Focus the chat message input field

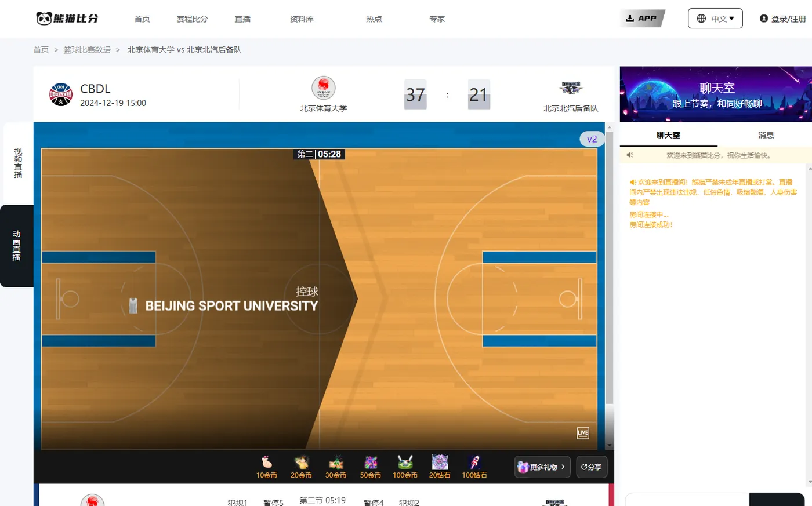pyautogui.click(x=687, y=500)
